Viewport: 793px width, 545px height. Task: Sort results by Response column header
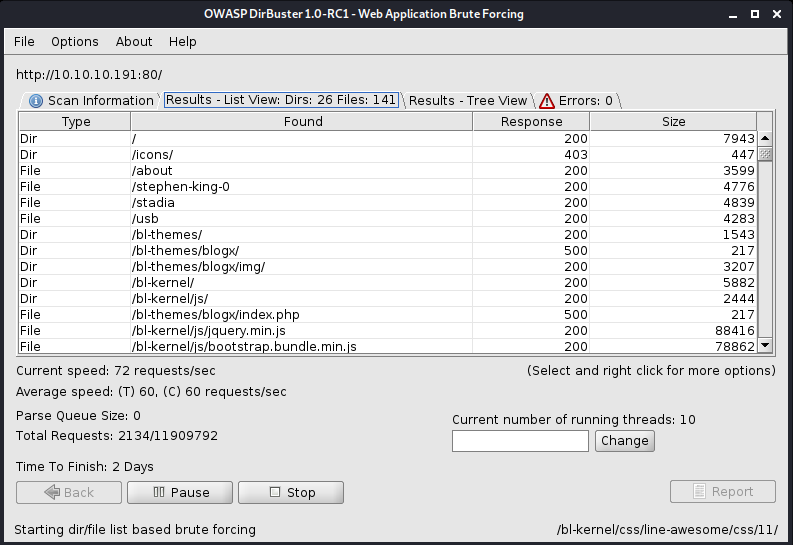532,121
